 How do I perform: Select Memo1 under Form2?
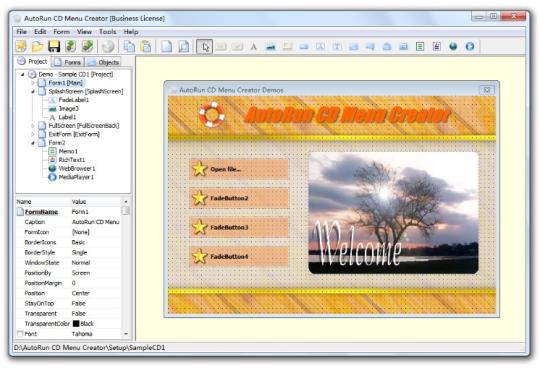tap(68, 151)
